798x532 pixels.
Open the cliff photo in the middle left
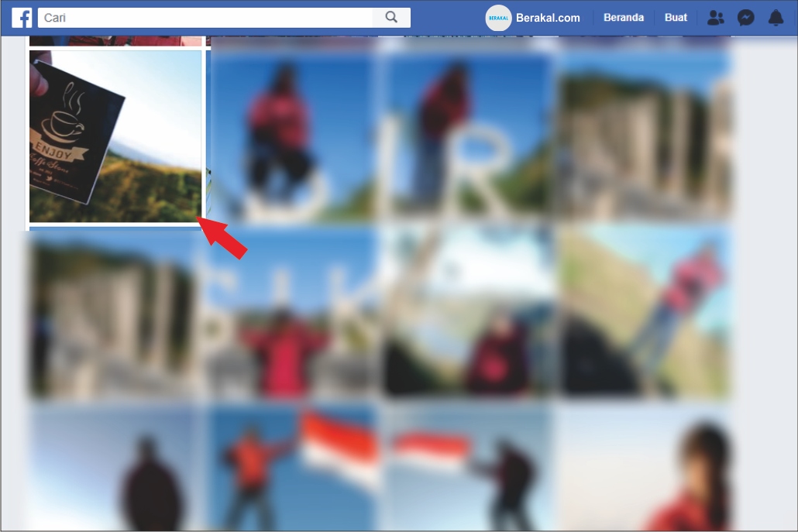tap(116, 313)
